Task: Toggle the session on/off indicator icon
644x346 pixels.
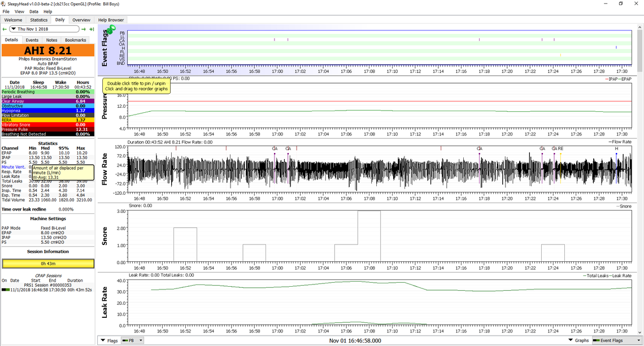Action: [x=5, y=290]
